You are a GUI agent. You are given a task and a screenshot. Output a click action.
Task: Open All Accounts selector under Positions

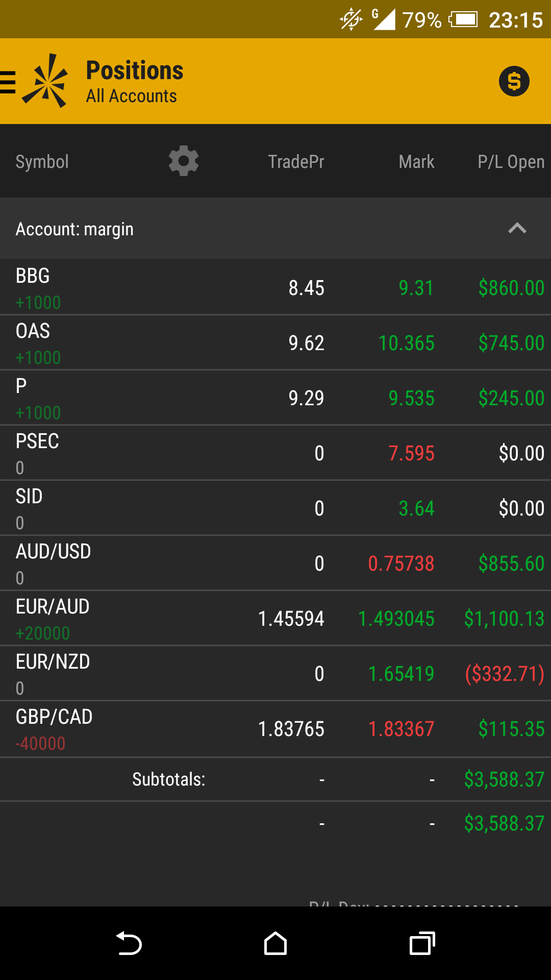(x=131, y=96)
